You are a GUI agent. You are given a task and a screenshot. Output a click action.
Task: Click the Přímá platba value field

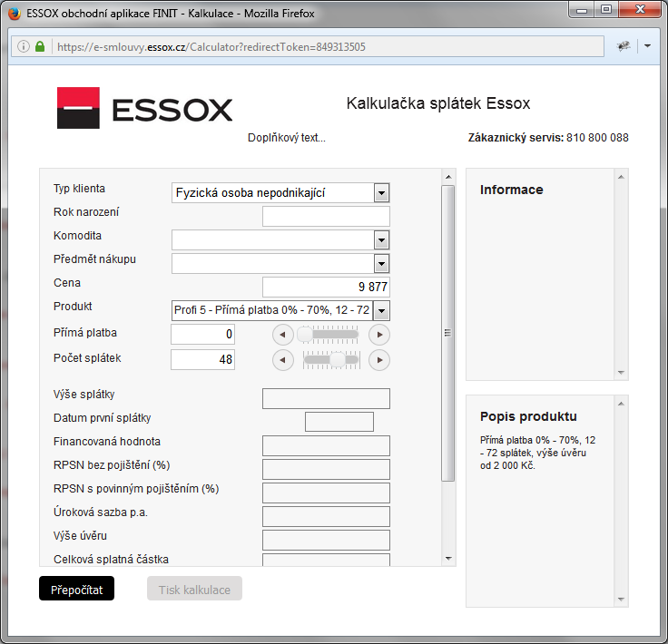click(x=202, y=334)
